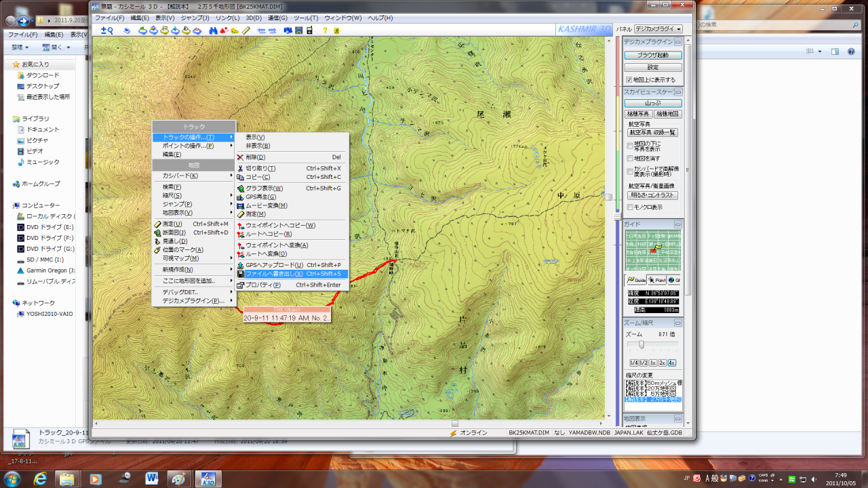Click 断面図(J) in context menu

[194, 232]
